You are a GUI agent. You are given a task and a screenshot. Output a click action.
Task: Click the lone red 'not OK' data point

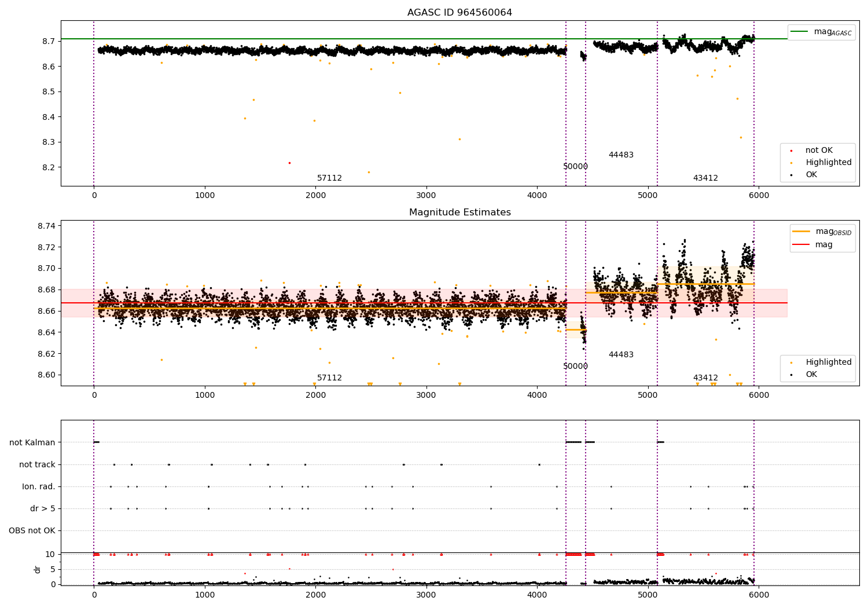tap(289, 163)
